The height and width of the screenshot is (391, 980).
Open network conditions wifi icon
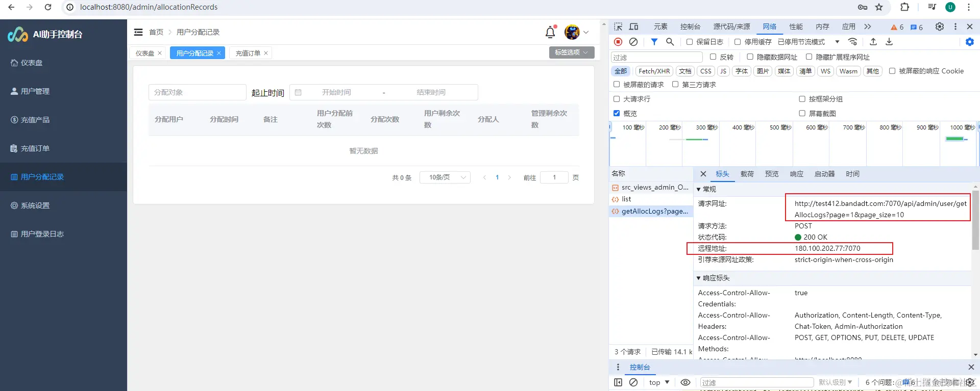pyautogui.click(x=852, y=42)
